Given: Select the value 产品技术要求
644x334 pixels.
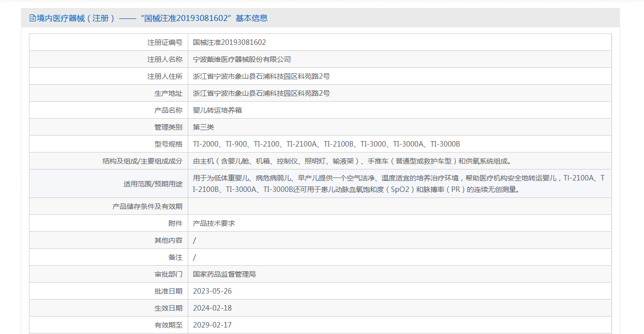Looking at the screenshot, I should click(214, 223).
